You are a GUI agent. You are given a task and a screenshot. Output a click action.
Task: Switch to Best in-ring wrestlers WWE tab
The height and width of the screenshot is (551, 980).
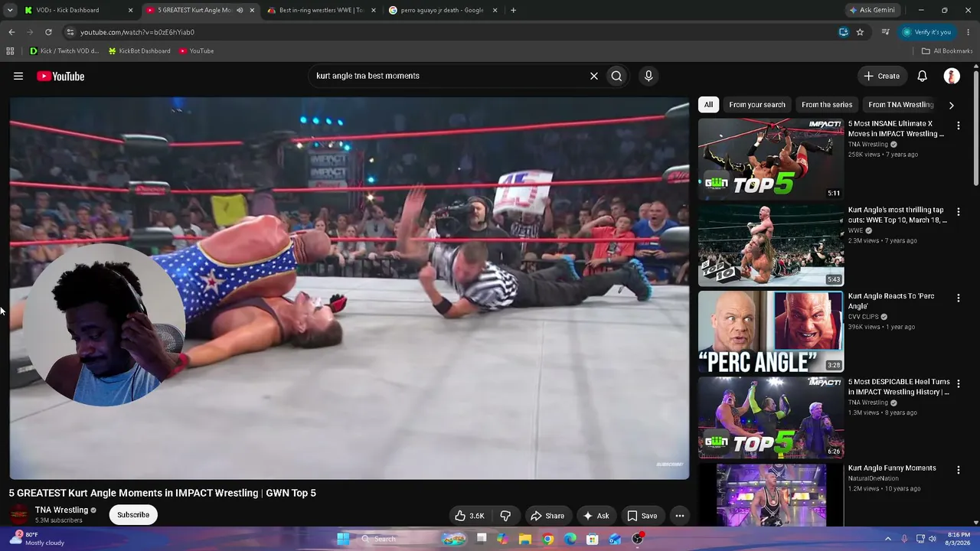point(322,11)
